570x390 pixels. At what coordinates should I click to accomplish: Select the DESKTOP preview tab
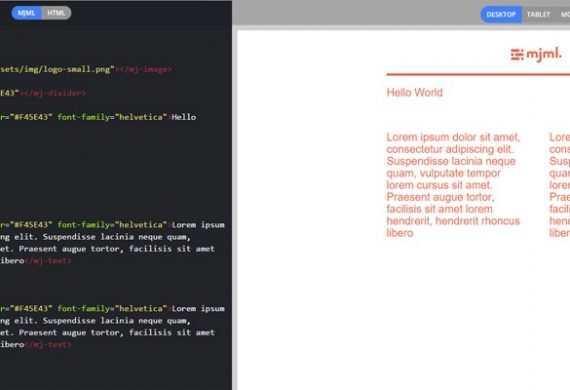pos(501,15)
